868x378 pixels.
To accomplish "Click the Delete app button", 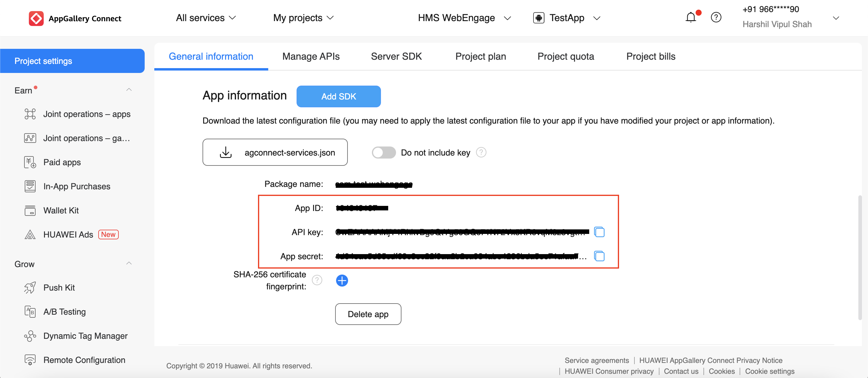I will coord(368,313).
